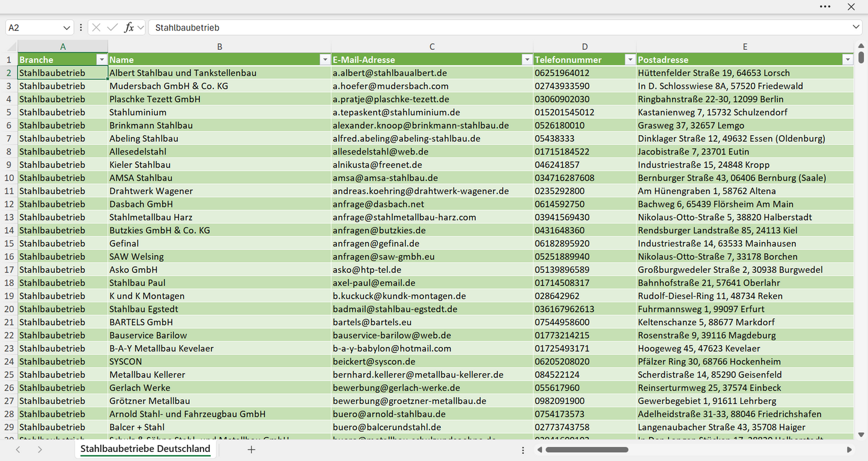Open the Postadresse filter dropdown
Viewport: 868px width, 461px height.
(848, 60)
